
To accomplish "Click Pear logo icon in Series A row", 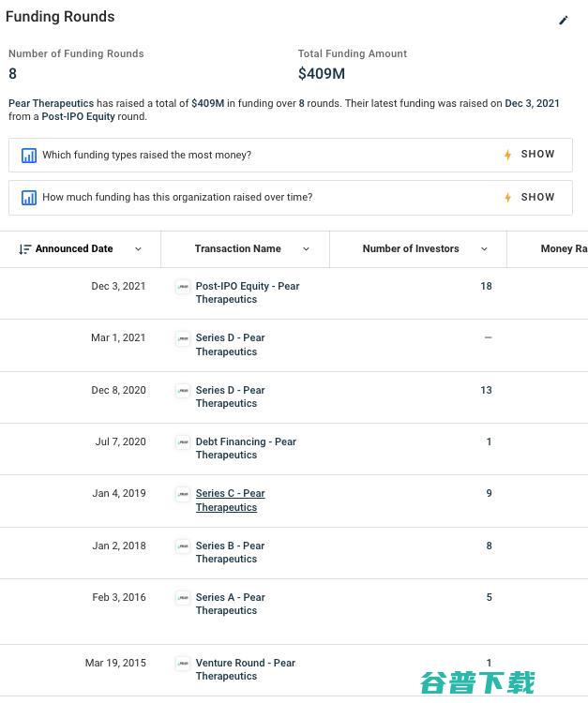I will click(183, 598).
